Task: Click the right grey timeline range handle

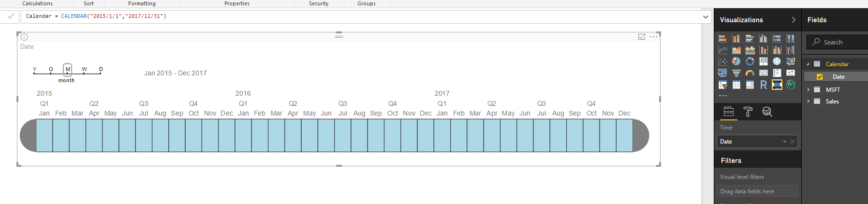Action: (641, 135)
